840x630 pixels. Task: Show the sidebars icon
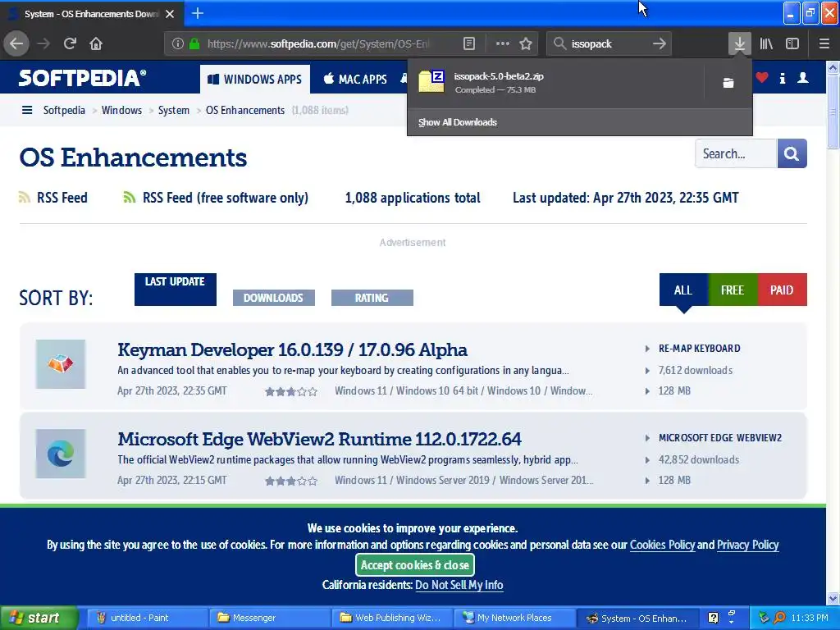click(x=792, y=43)
